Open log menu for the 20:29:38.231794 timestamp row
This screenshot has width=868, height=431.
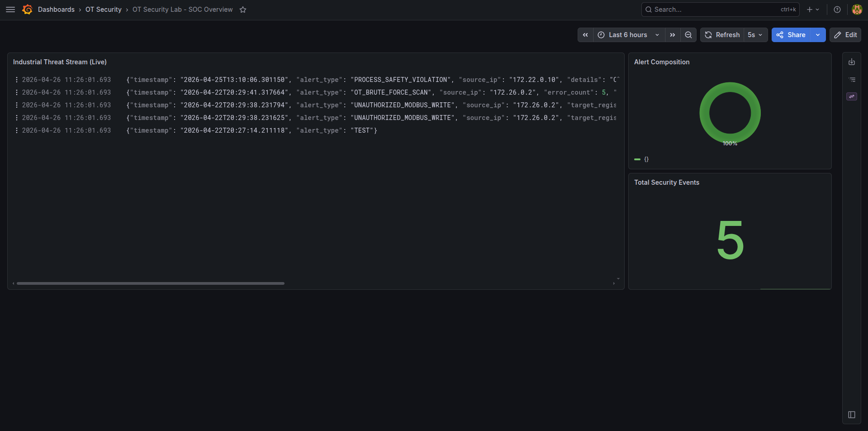click(17, 105)
